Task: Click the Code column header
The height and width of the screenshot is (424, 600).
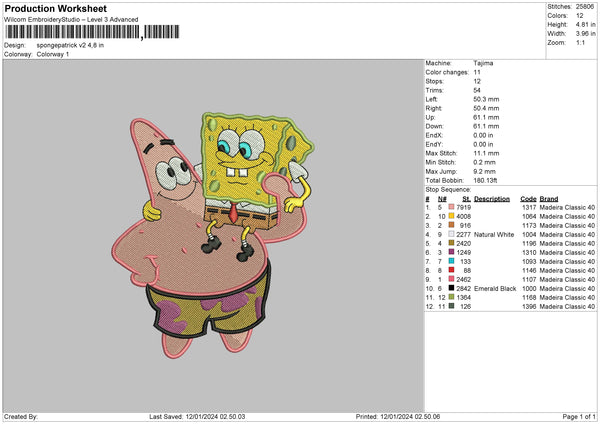Action: tap(529, 198)
